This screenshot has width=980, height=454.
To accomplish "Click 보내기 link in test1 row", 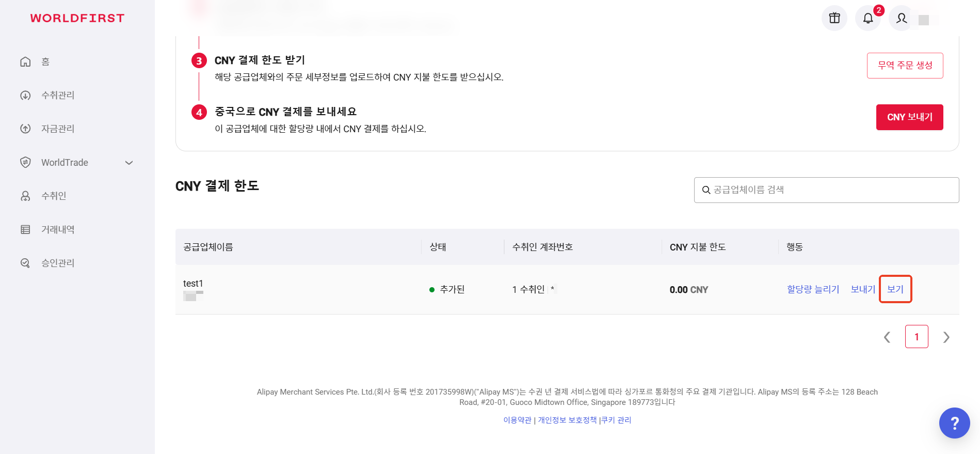I will [863, 289].
